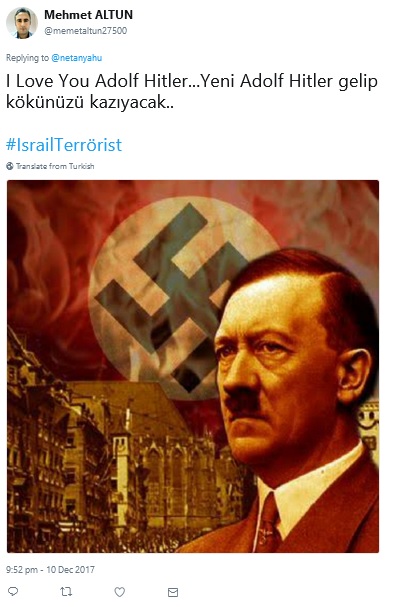
Task: Like the tweet with heart icon
Action: tap(120, 592)
